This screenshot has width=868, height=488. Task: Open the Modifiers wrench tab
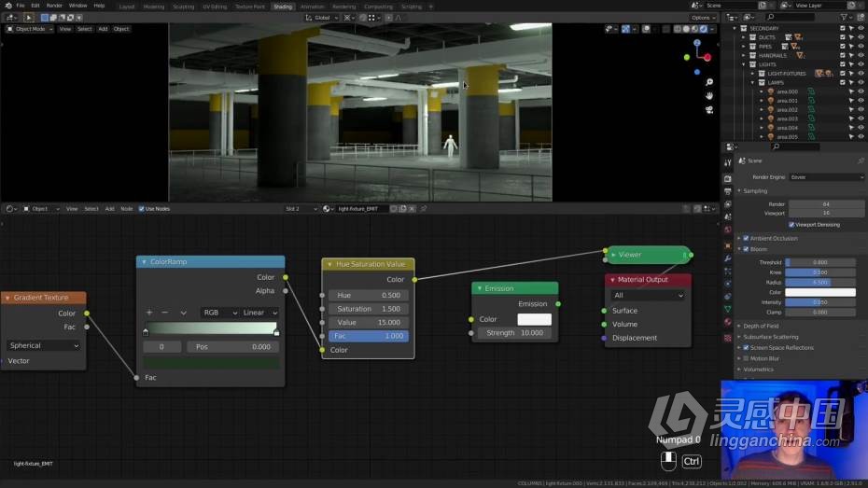727,258
